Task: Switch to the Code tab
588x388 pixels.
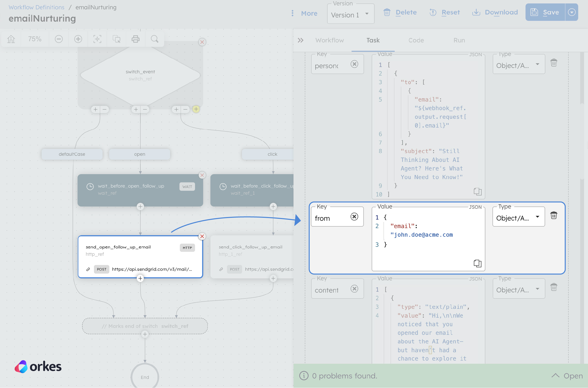Action: [416, 40]
